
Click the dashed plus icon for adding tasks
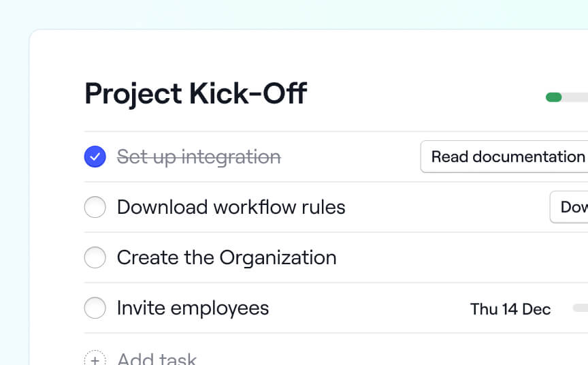[95, 358]
